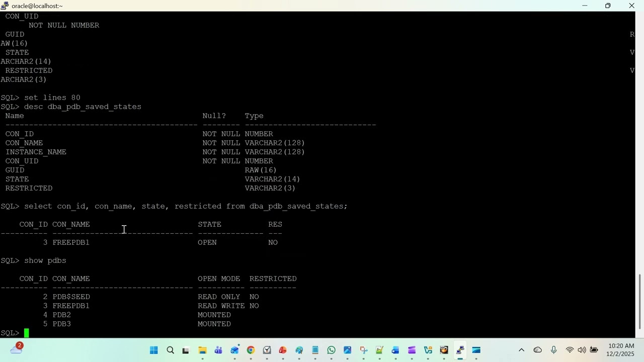
Task: Open OneDrive cloud tray icon
Action: (x=537, y=350)
